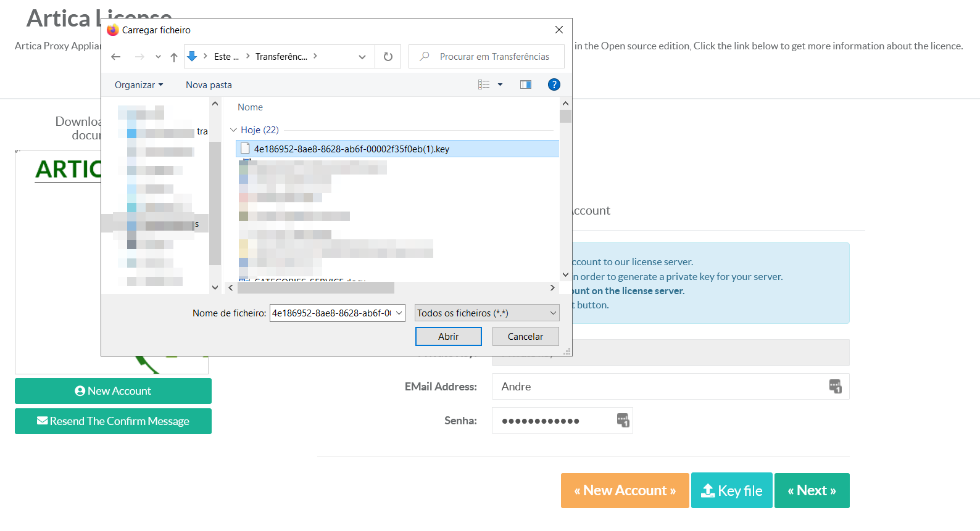Expand the Nome de ficheiro dropdown
The image size is (980, 531).
click(x=399, y=313)
